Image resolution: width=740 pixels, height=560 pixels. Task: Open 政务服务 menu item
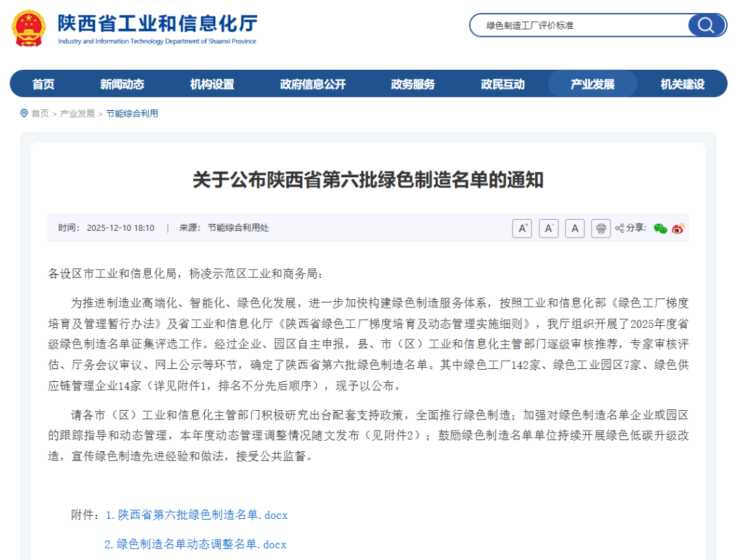412,84
